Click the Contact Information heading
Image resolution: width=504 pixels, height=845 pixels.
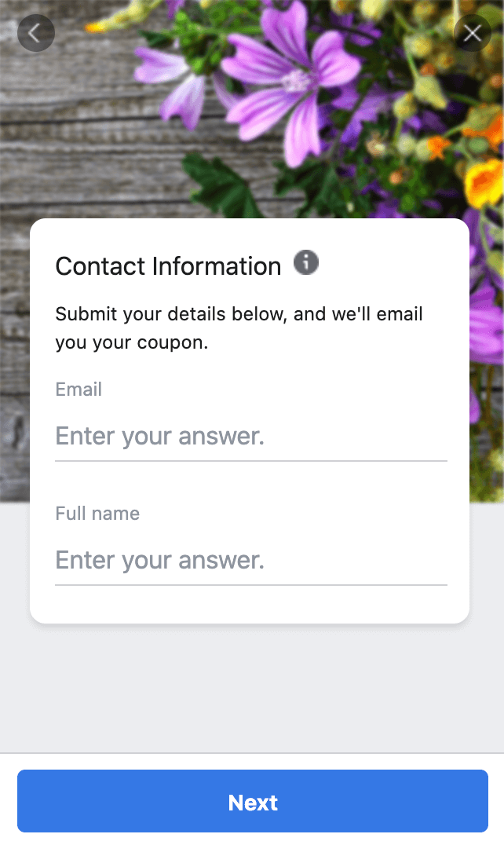(167, 266)
